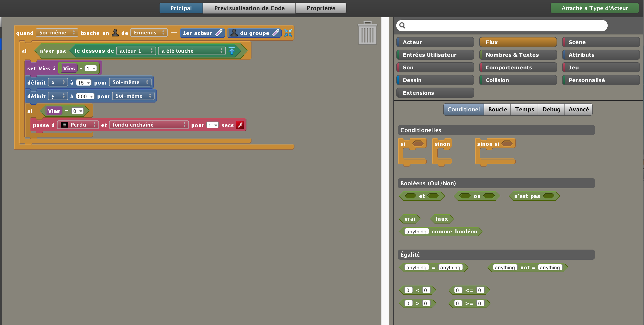Open the Flux block category
644x325 pixels.
coord(518,42)
